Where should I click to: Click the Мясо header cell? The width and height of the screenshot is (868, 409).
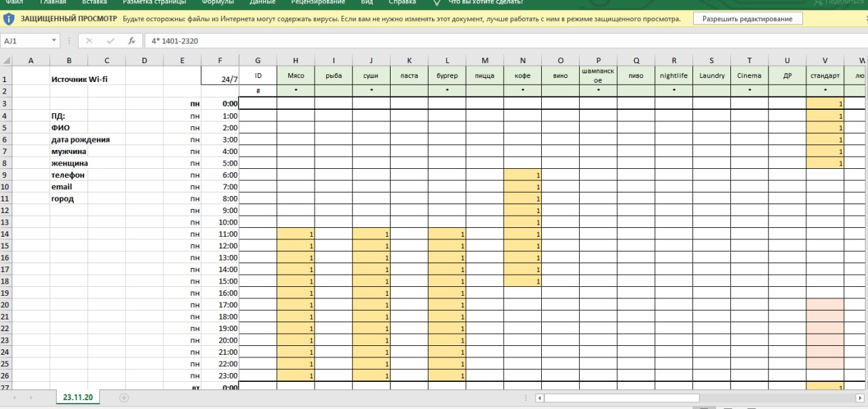[x=296, y=75]
